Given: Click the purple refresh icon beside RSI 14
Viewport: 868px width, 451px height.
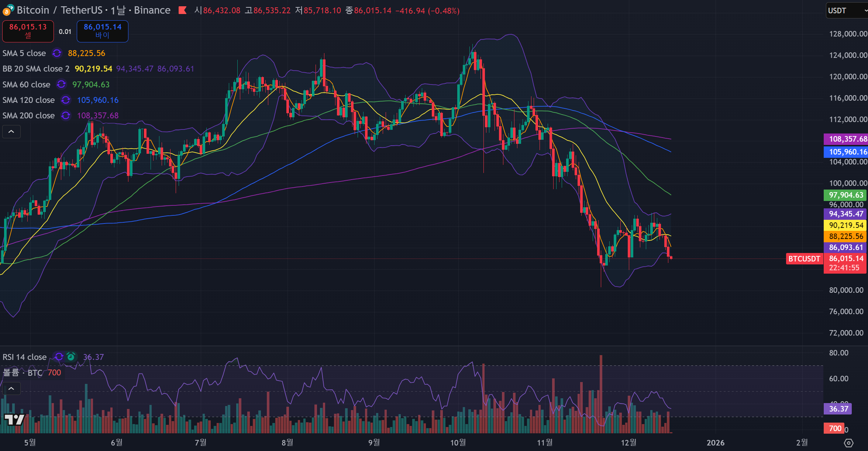Looking at the screenshot, I should coord(59,357).
